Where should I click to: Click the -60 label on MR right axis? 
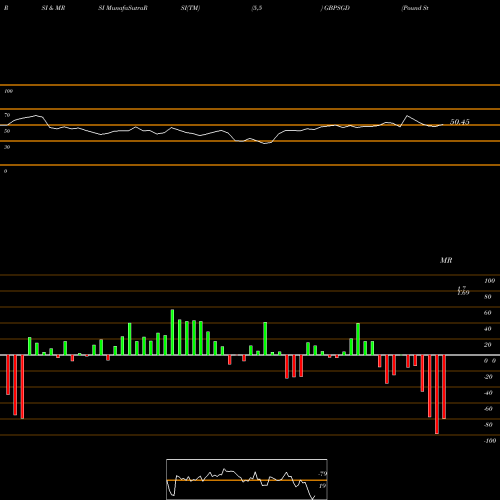[x=488, y=409]
